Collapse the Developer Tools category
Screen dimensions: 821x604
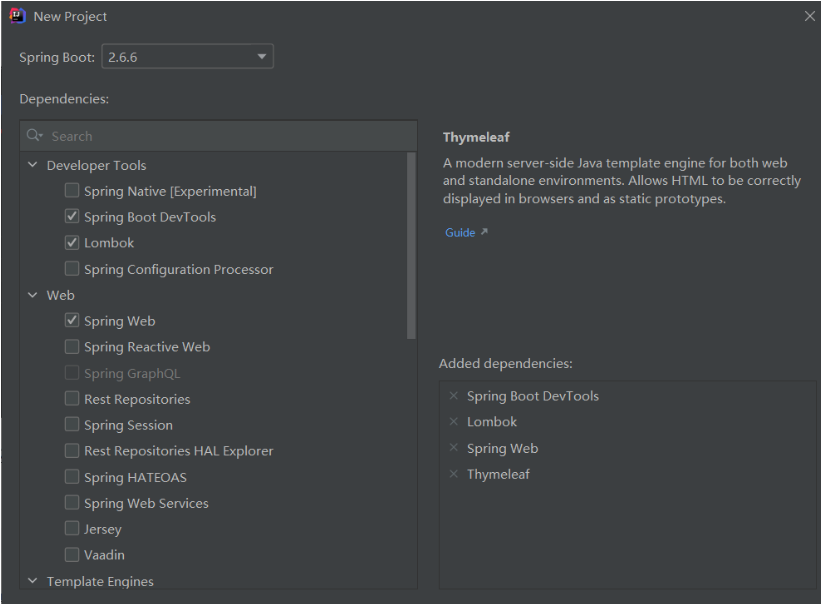click(x=33, y=165)
